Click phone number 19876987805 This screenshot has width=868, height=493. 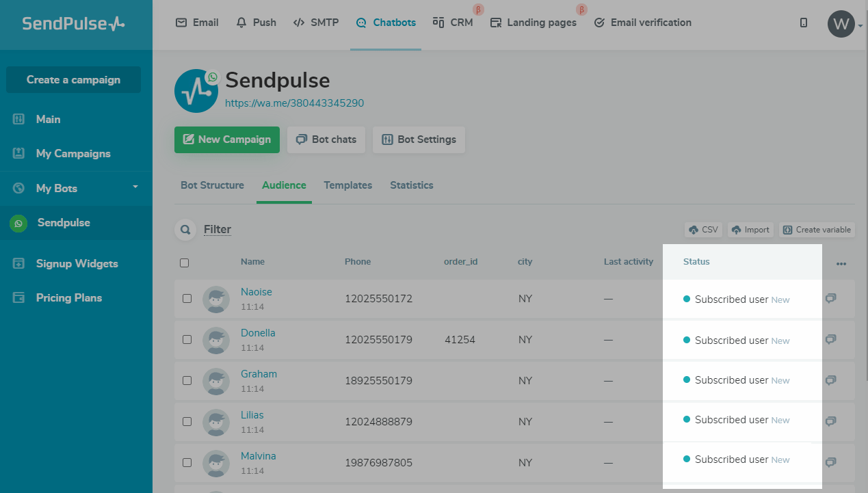pyautogui.click(x=378, y=463)
